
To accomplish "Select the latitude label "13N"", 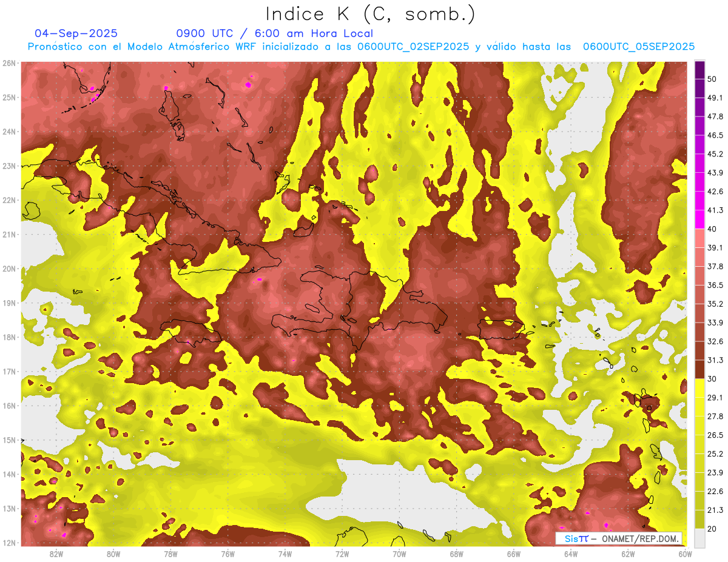I will pyautogui.click(x=8, y=509).
